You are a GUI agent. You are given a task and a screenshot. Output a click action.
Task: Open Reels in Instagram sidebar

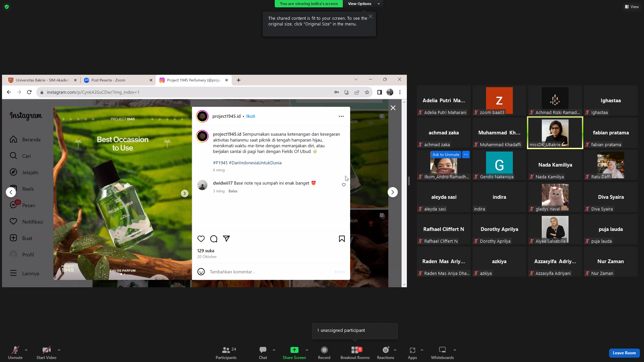(22, 189)
